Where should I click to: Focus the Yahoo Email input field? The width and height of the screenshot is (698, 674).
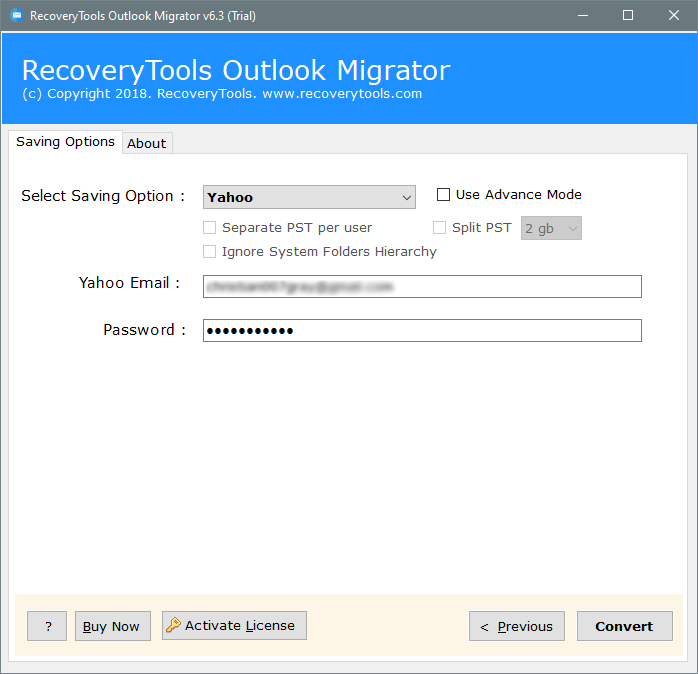422,286
